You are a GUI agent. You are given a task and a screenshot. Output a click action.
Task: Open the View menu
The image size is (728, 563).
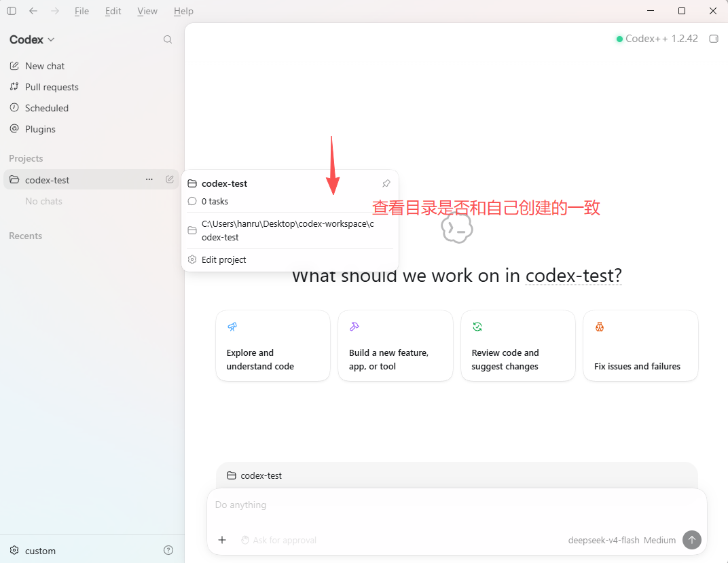pos(147,11)
